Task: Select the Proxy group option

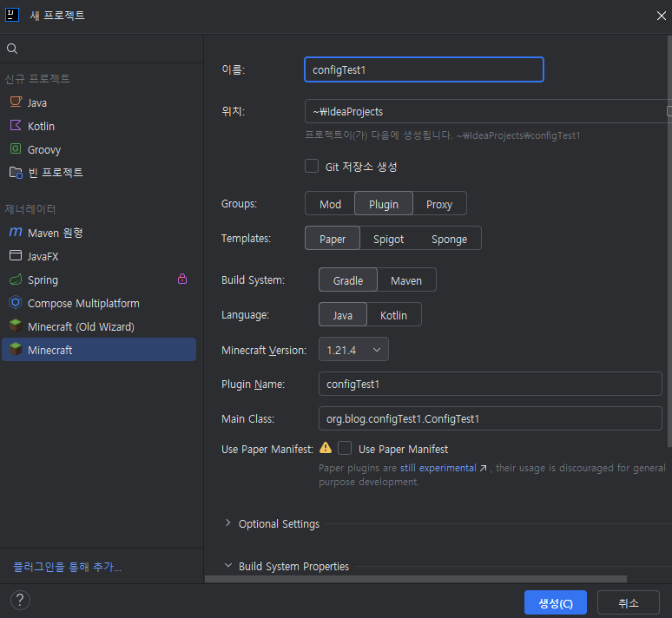Action: tap(439, 204)
